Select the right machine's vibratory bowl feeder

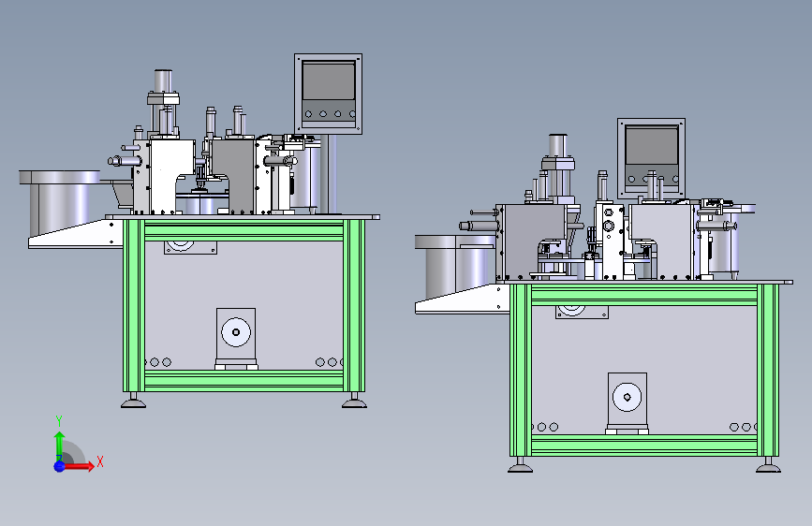coord(454,267)
